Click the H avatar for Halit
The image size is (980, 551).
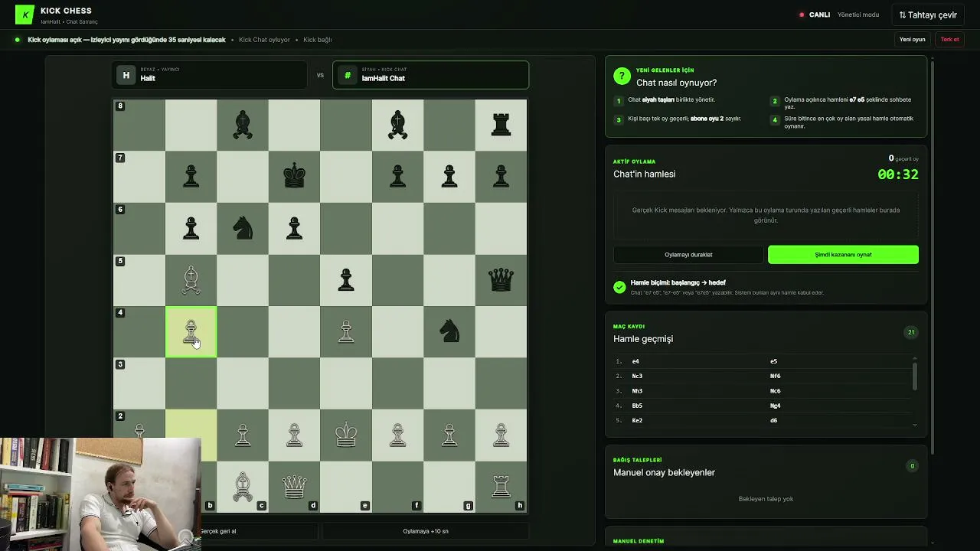126,75
